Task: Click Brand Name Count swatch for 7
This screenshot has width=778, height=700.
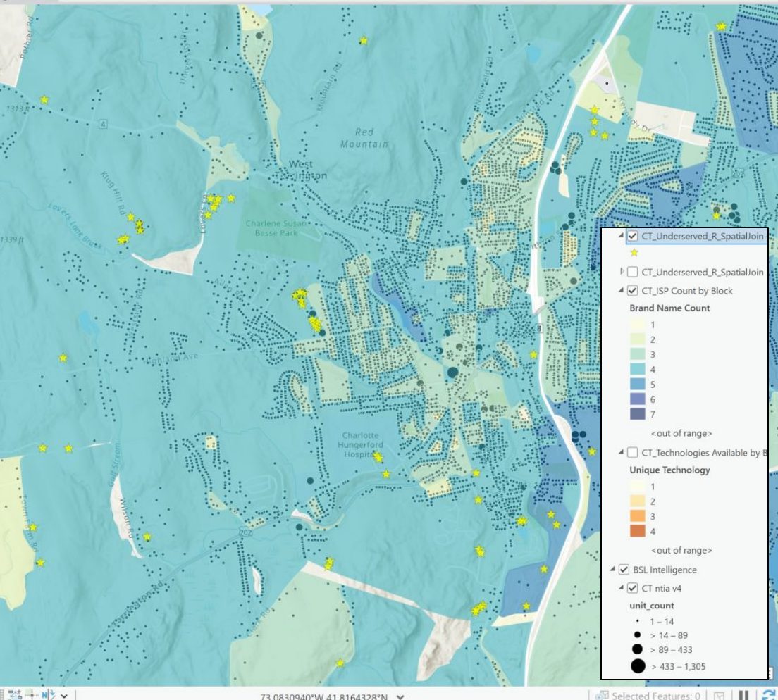Action: (638, 413)
